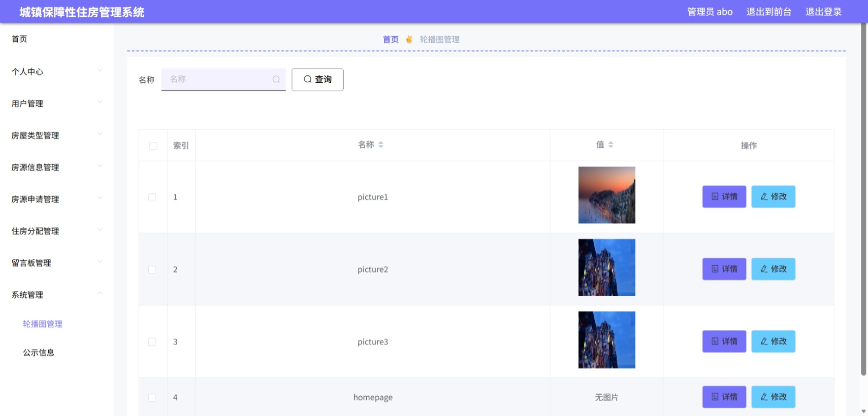Collapse the 系统管理 menu chevron
This screenshot has height=416, width=868.
click(x=100, y=293)
